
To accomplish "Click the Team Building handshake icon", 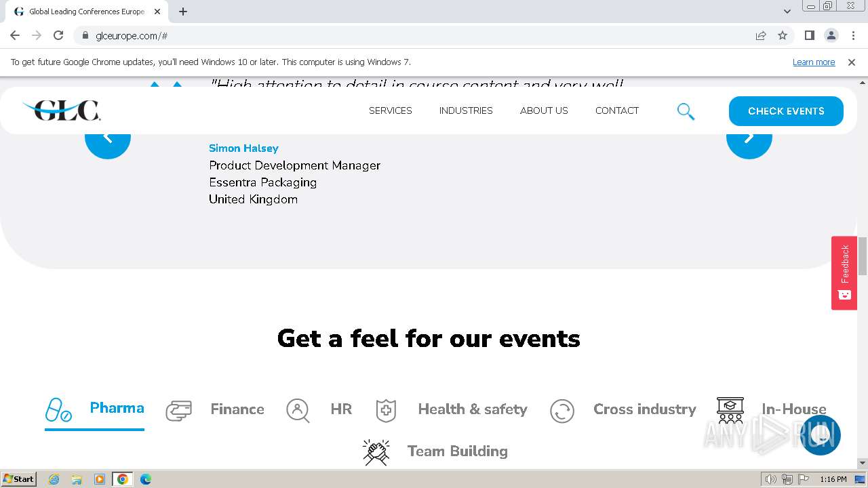I will [x=376, y=452].
